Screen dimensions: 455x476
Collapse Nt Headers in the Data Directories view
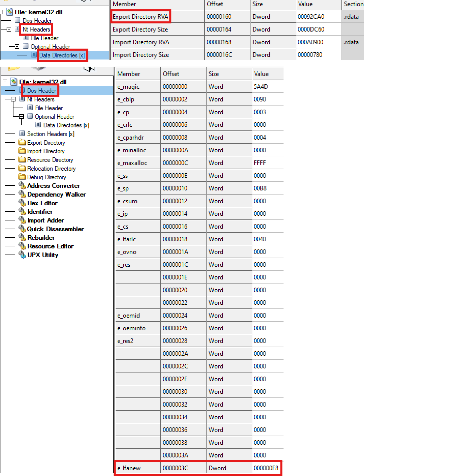[x=9, y=29]
